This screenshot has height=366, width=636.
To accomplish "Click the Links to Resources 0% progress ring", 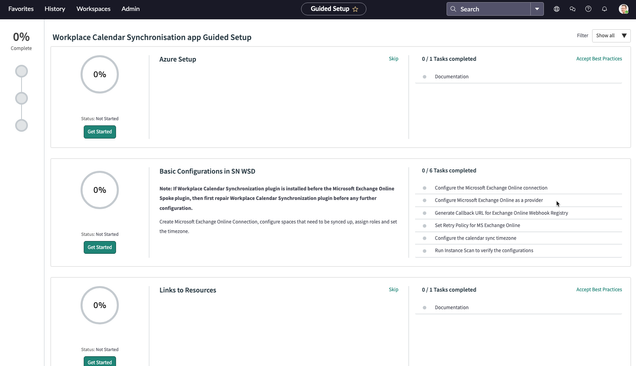I will pyautogui.click(x=100, y=305).
